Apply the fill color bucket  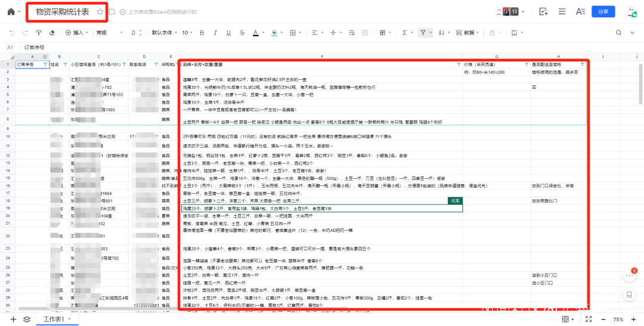point(274,33)
